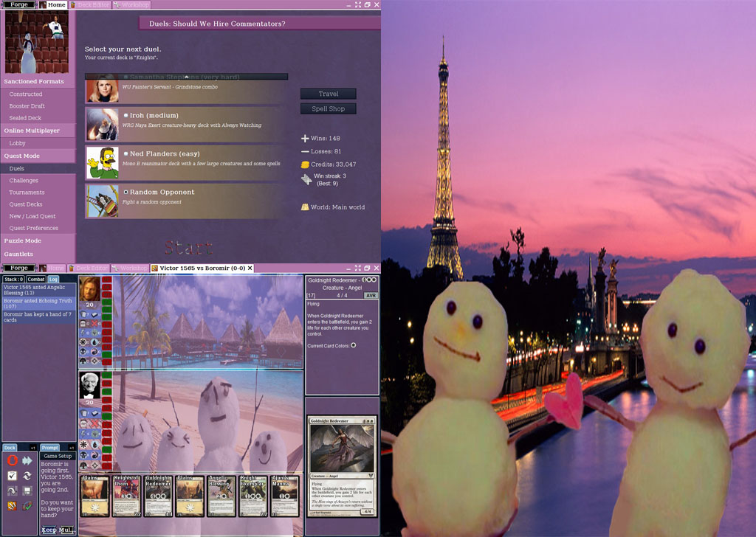Screen dimensions: 756x537
Task: Click the log entry 'Boromir anted Echoing Truth'
Action: [x=38, y=303]
